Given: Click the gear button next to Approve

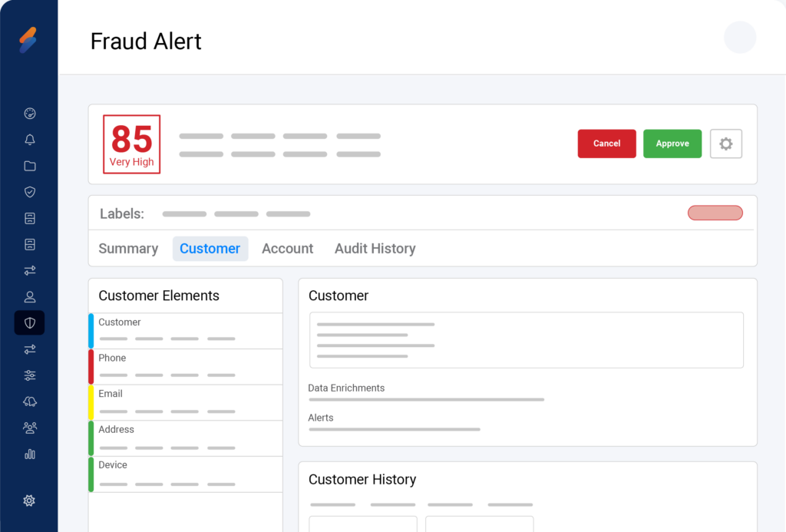Looking at the screenshot, I should (x=725, y=144).
